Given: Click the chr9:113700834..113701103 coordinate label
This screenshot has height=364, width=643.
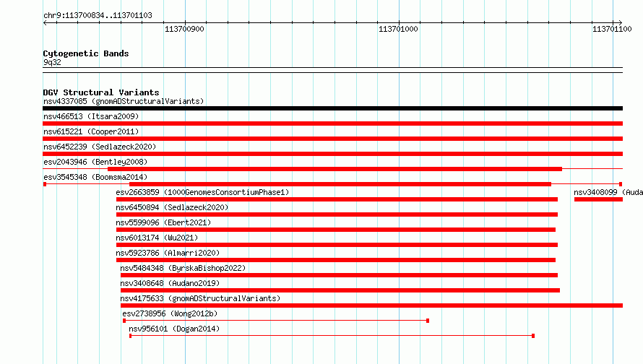Looking at the screenshot, I should point(98,15).
